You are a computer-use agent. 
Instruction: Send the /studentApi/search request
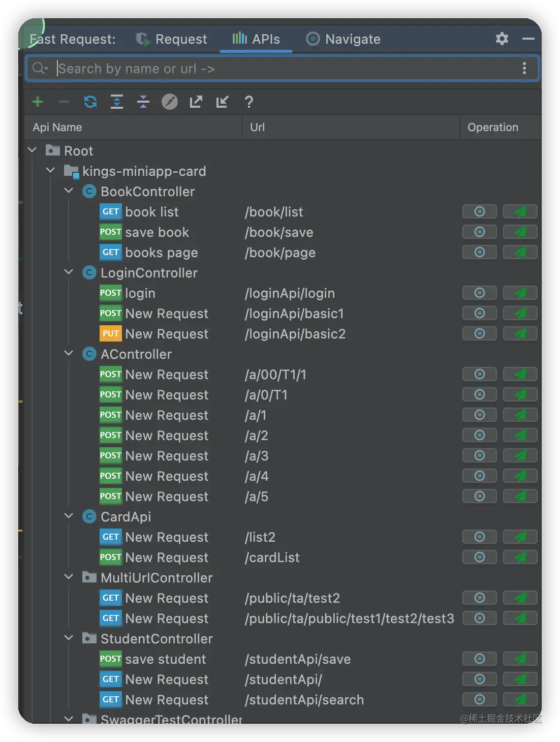click(520, 699)
